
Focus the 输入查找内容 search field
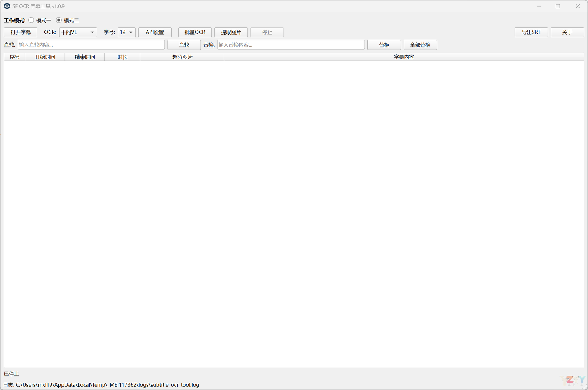[91, 45]
